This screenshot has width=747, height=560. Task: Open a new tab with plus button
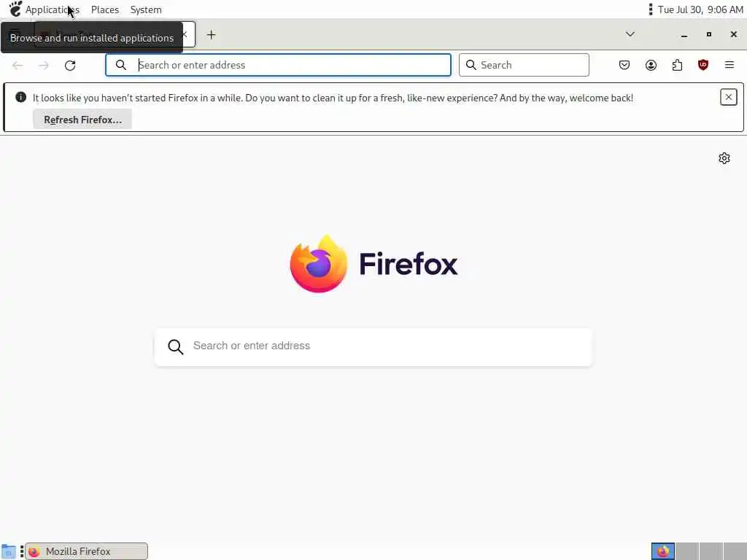click(x=211, y=35)
